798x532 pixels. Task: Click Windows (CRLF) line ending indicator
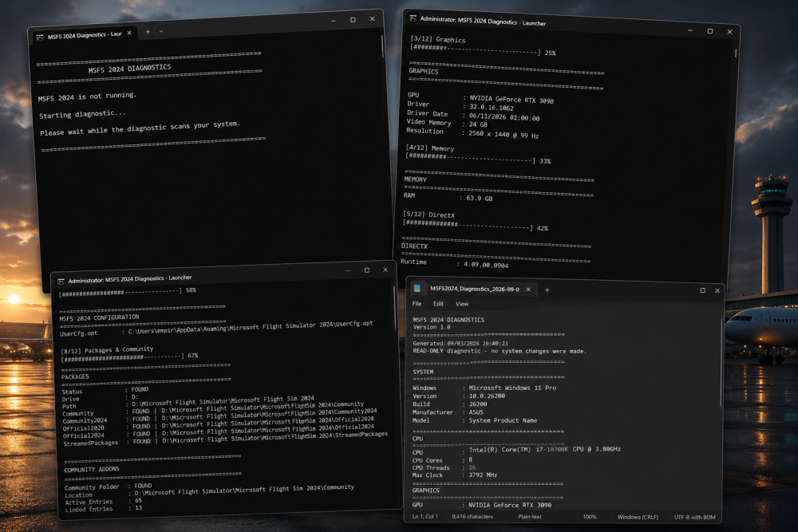638,517
